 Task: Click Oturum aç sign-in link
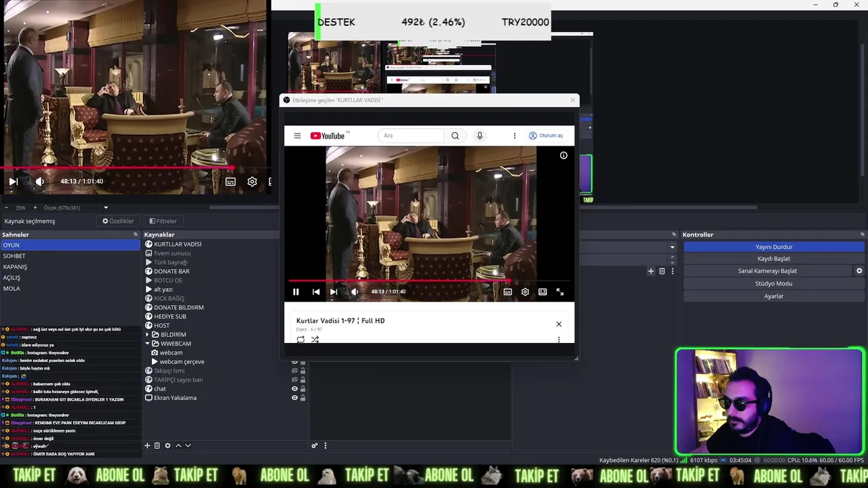tap(546, 136)
